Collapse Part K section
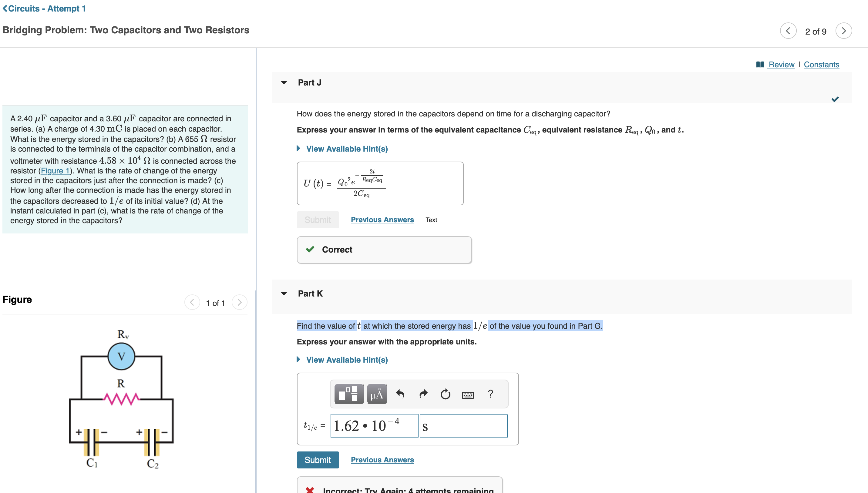Viewport: 868px width, 493px height. click(284, 293)
